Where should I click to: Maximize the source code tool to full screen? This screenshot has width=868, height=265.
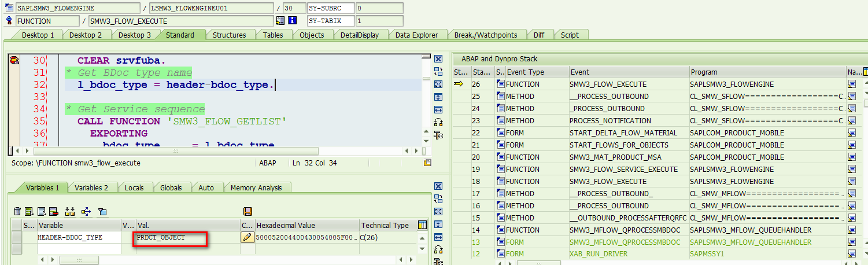click(438, 84)
